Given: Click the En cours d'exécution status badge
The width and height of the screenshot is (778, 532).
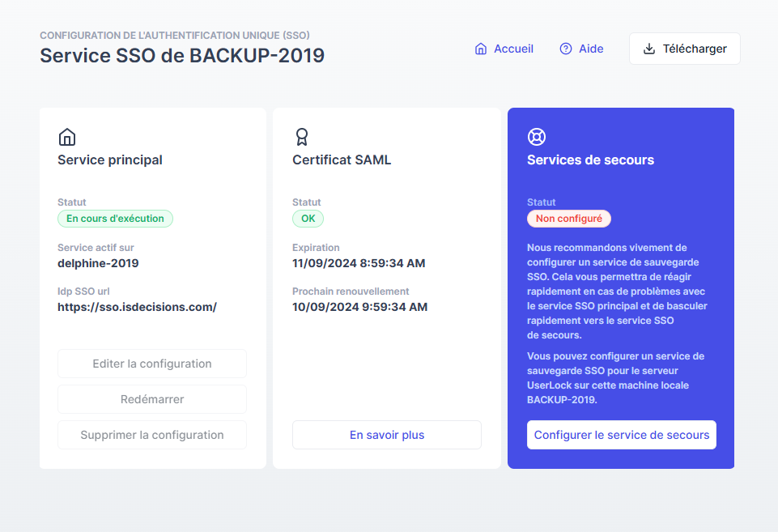Looking at the screenshot, I should pos(115,219).
